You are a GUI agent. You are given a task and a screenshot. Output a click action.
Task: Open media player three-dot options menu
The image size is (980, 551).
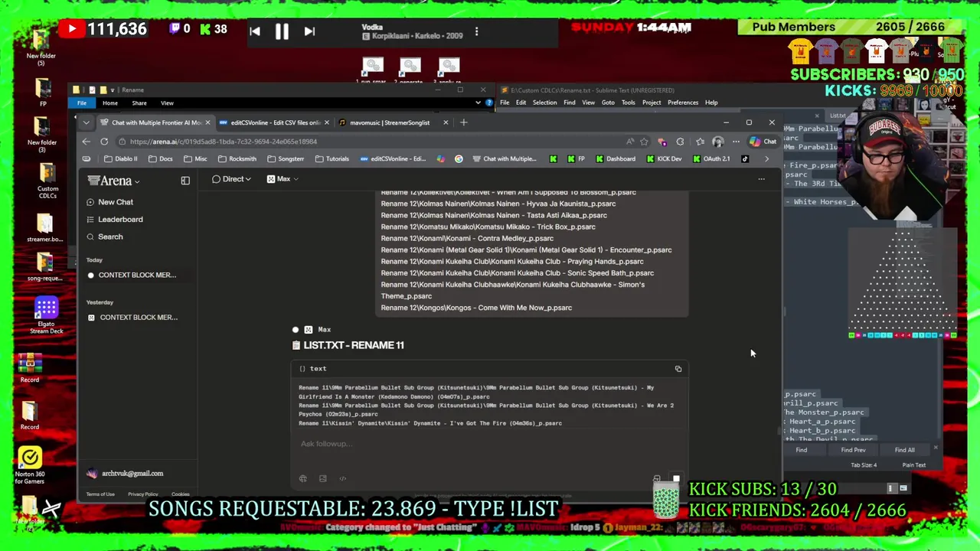pos(476,31)
